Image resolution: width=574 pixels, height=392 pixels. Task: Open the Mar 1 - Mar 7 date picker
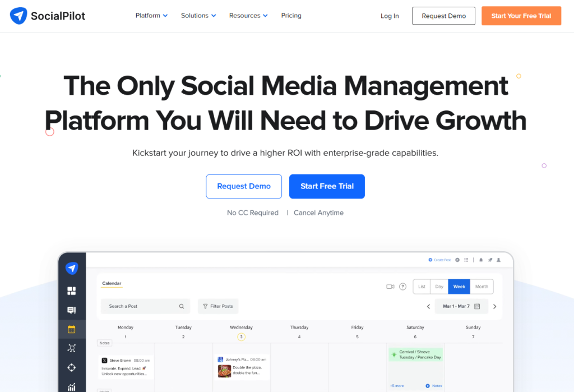461,306
